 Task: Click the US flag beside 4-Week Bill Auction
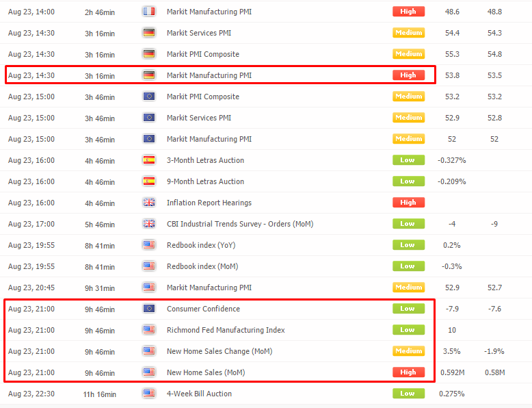149,394
